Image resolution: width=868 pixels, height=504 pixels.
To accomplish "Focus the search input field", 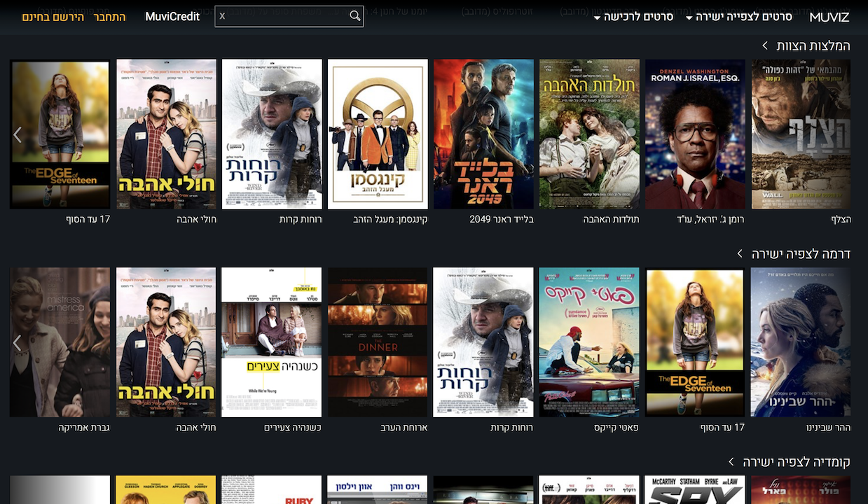I will (289, 16).
